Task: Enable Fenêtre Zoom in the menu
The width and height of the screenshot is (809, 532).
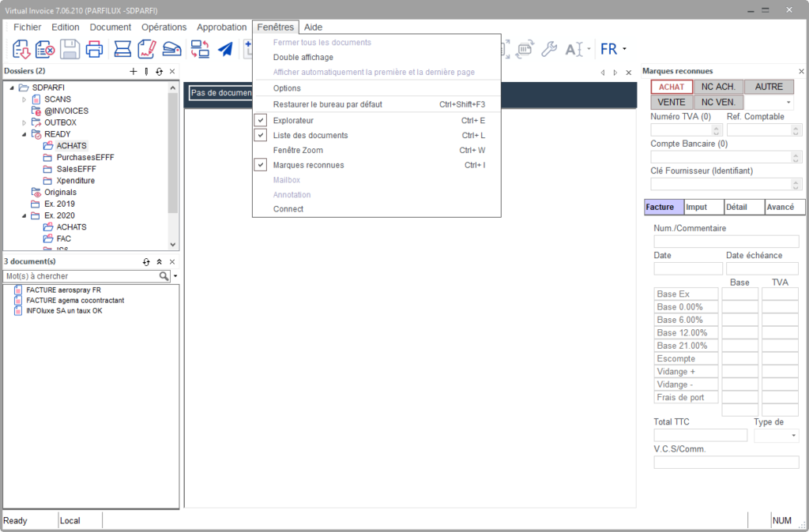Action: pos(377,151)
